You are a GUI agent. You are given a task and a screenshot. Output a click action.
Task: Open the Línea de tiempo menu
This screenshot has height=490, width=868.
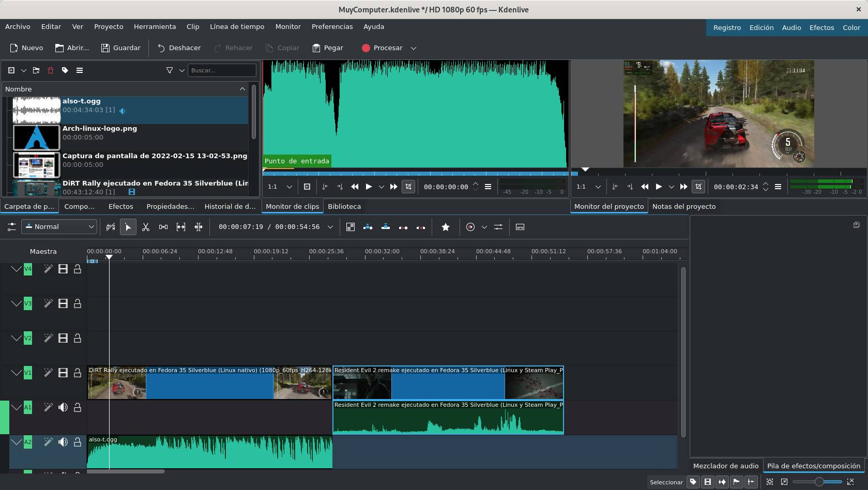pos(237,26)
